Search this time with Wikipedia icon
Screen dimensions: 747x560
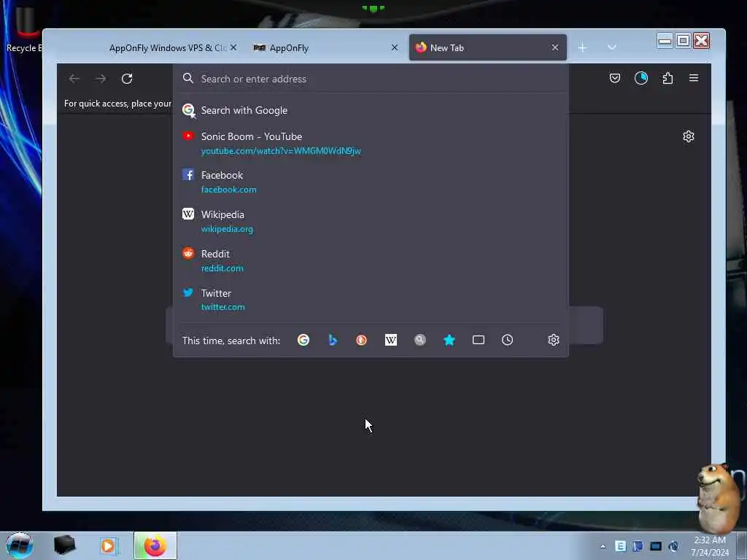[x=391, y=340]
